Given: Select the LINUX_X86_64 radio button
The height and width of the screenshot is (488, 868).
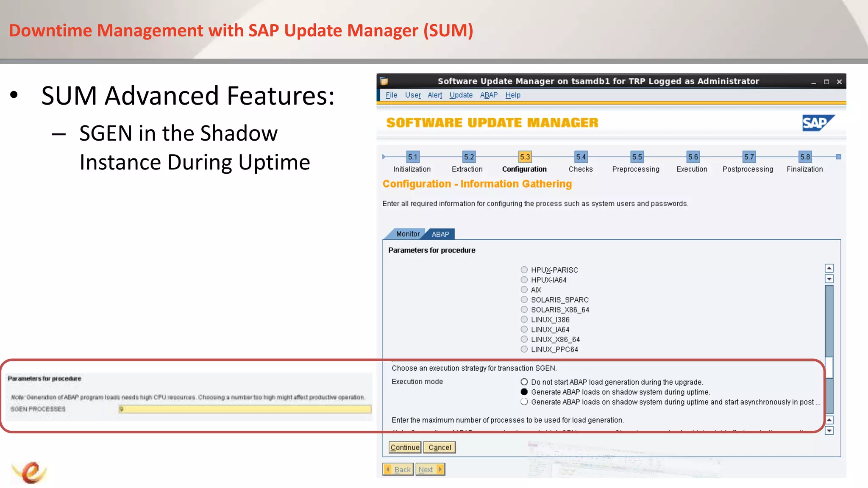Looking at the screenshot, I should tap(524, 339).
